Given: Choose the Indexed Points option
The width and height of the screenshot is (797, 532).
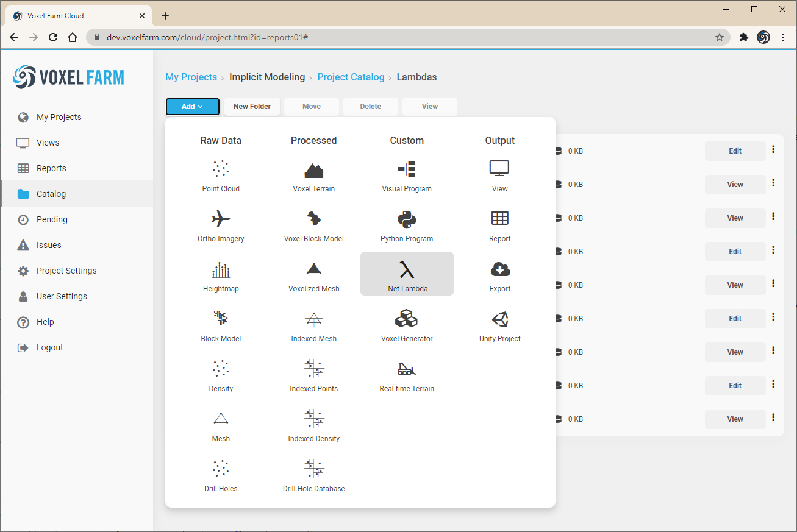Looking at the screenshot, I should [x=314, y=377].
